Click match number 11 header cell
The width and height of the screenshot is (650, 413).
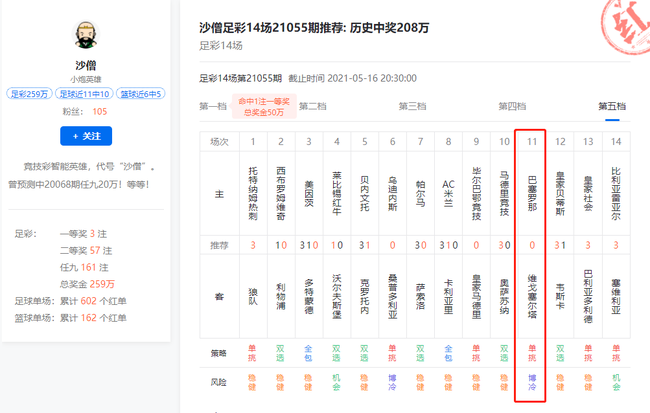[x=532, y=142]
